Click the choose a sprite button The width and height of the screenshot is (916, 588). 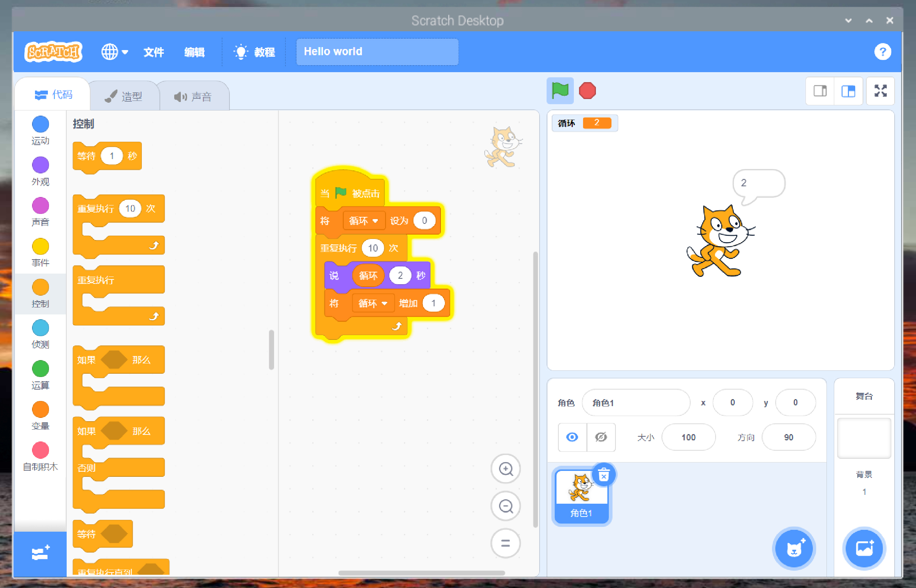(x=794, y=548)
